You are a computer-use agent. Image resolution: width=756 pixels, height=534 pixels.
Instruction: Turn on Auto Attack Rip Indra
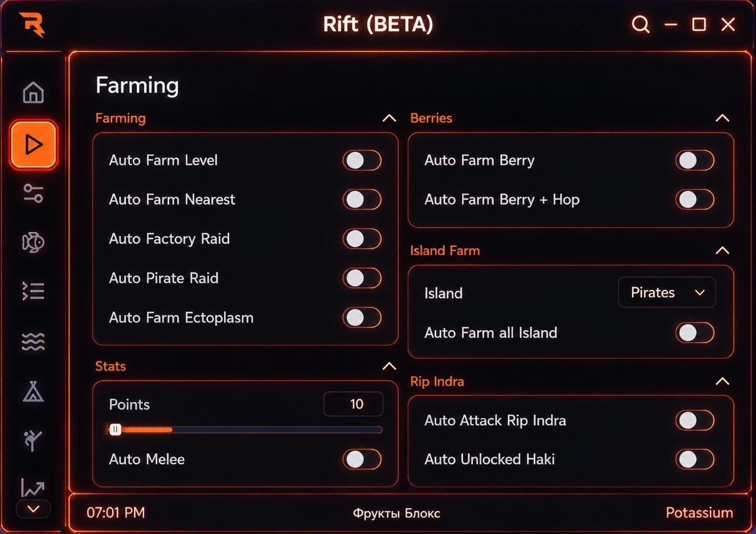(695, 421)
